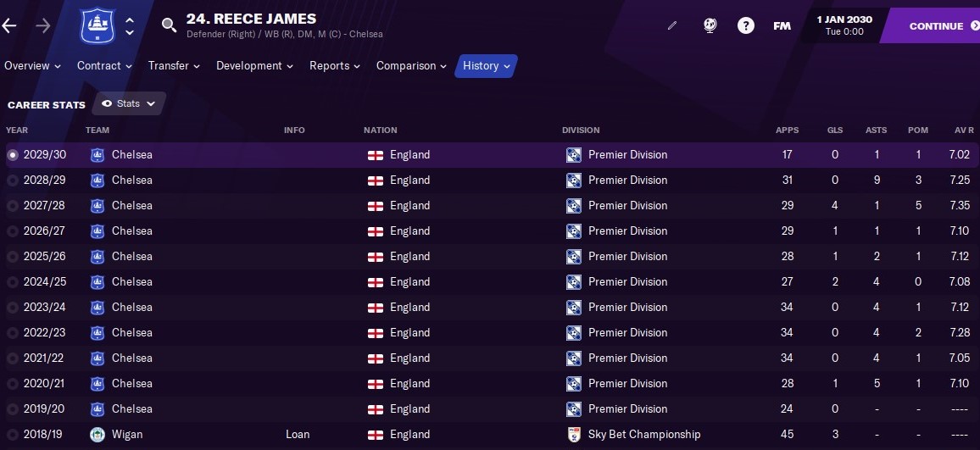Expand the Development menu
The width and height of the screenshot is (980, 450).
pos(254,65)
